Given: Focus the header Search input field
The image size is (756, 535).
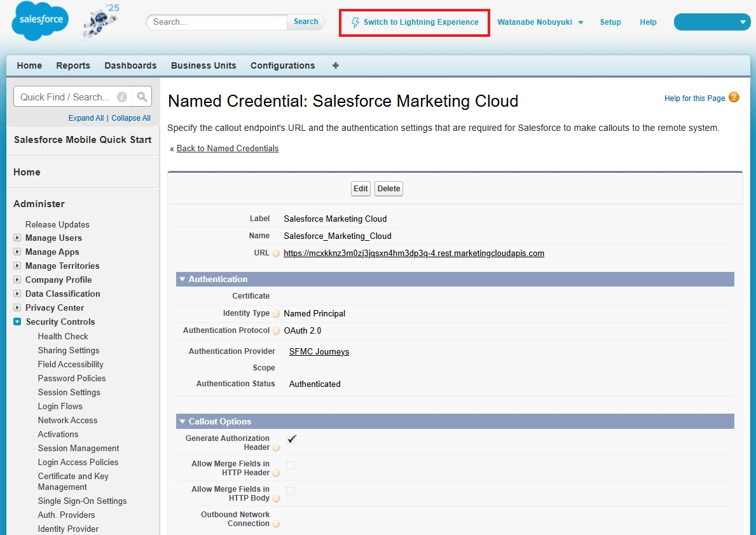Looking at the screenshot, I should tap(216, 22).
